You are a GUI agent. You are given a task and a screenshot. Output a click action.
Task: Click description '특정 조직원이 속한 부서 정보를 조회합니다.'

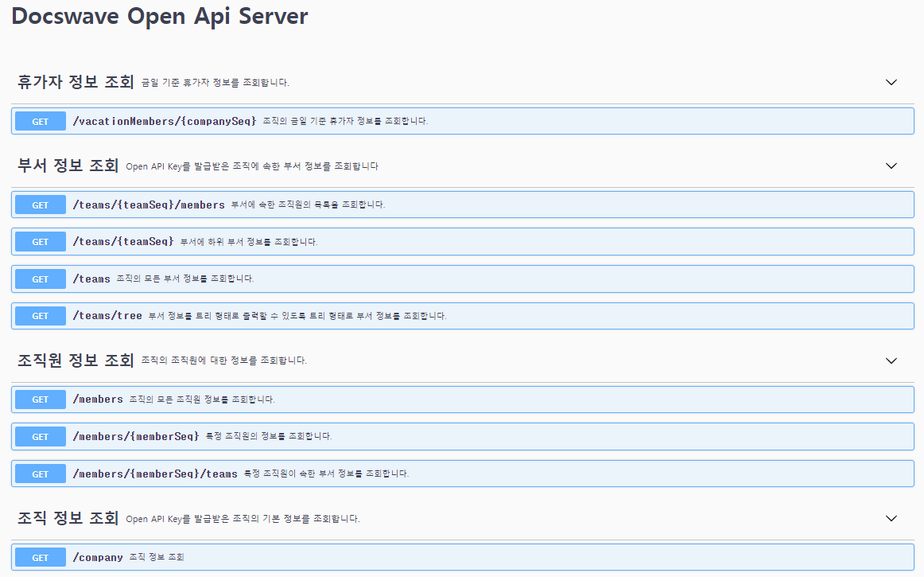click(326, 474)
